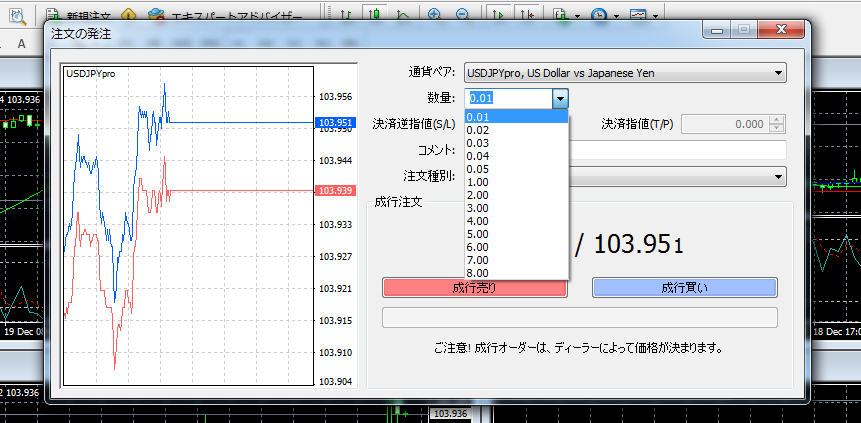Increase the T/P value with up stepper

pos(776,120)
